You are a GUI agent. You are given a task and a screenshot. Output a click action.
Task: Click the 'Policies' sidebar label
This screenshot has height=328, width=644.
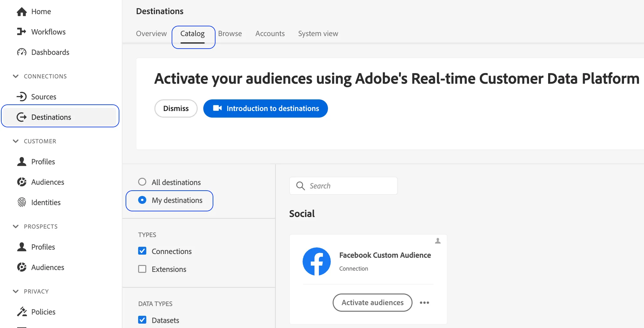tap(43, 312)
